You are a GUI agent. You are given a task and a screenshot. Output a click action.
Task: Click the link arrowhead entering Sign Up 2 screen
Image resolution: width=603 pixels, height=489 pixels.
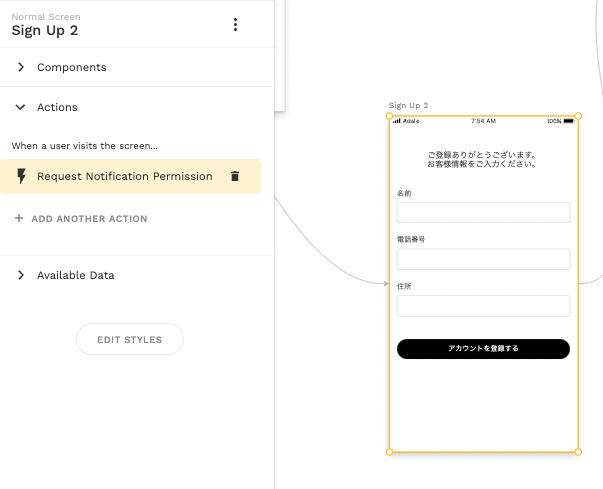click(385, 284)
